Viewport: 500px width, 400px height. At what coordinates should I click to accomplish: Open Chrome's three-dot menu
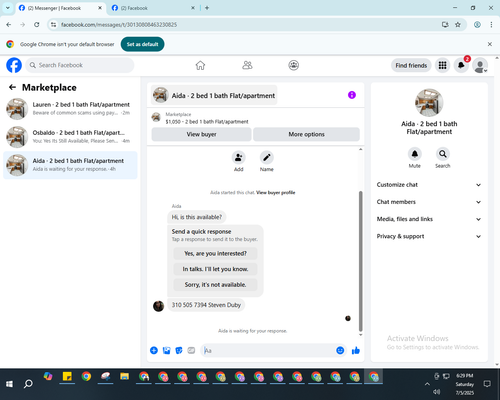pos(491,25)
